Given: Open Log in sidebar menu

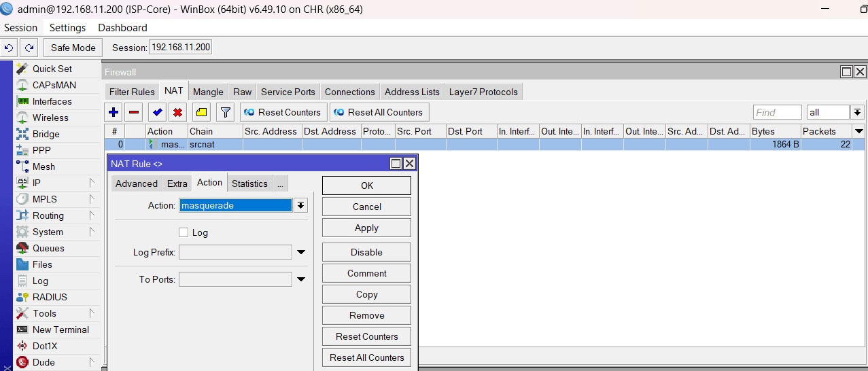Looking at the screenshot, I should pos(40,281).
